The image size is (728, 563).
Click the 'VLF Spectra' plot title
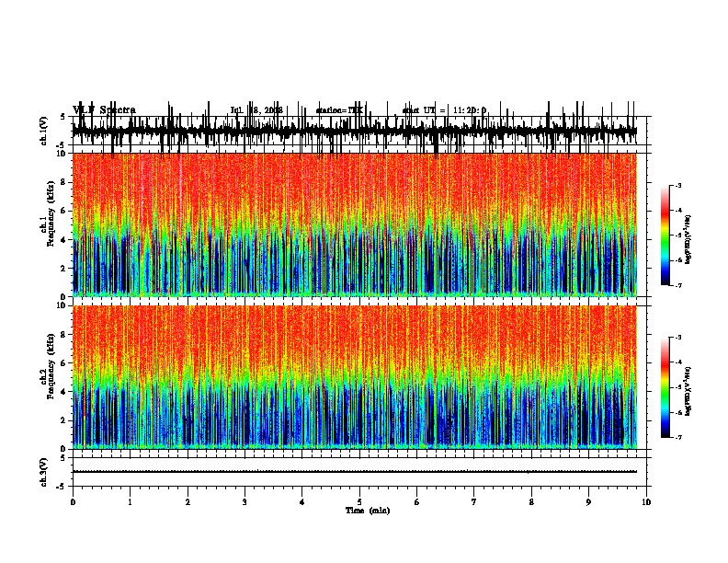tap(104, 110)
